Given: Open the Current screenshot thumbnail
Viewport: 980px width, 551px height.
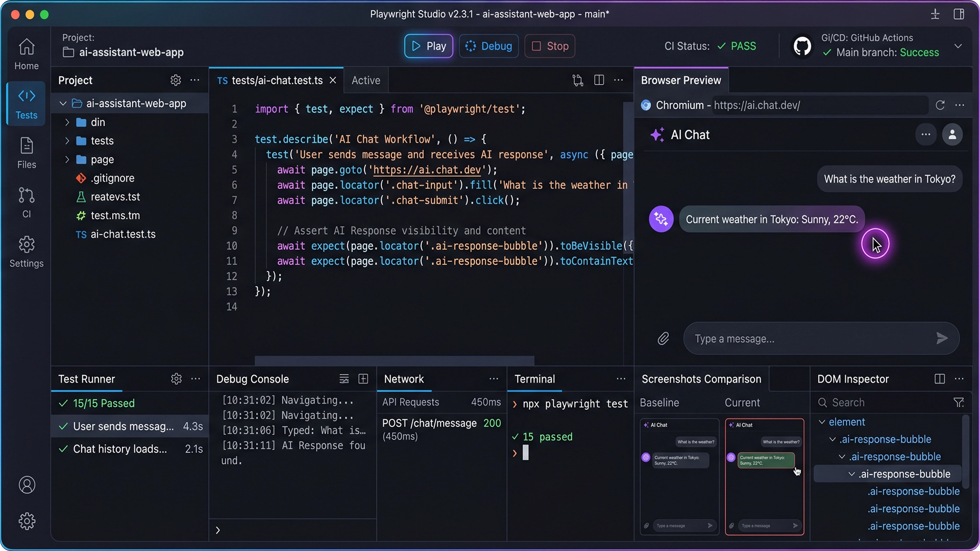Looking at the screenshot, I should tap(765, 477).
